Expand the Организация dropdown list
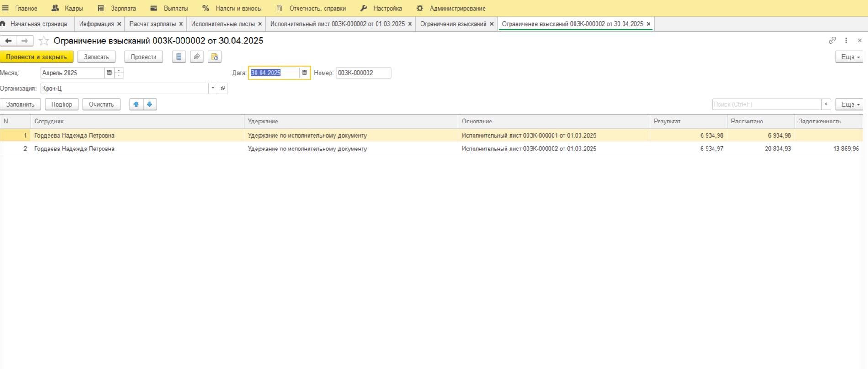 pyautogui.click(x=213, y=88)
